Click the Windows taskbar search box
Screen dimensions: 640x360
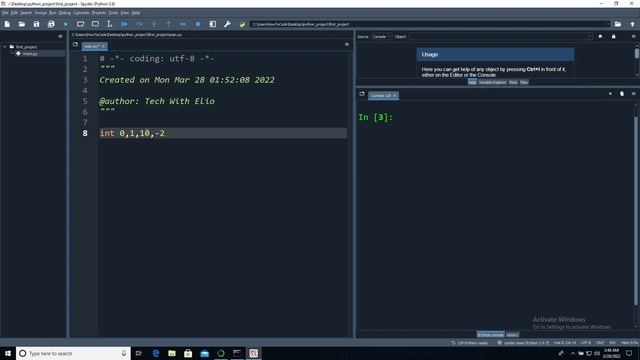73,353
